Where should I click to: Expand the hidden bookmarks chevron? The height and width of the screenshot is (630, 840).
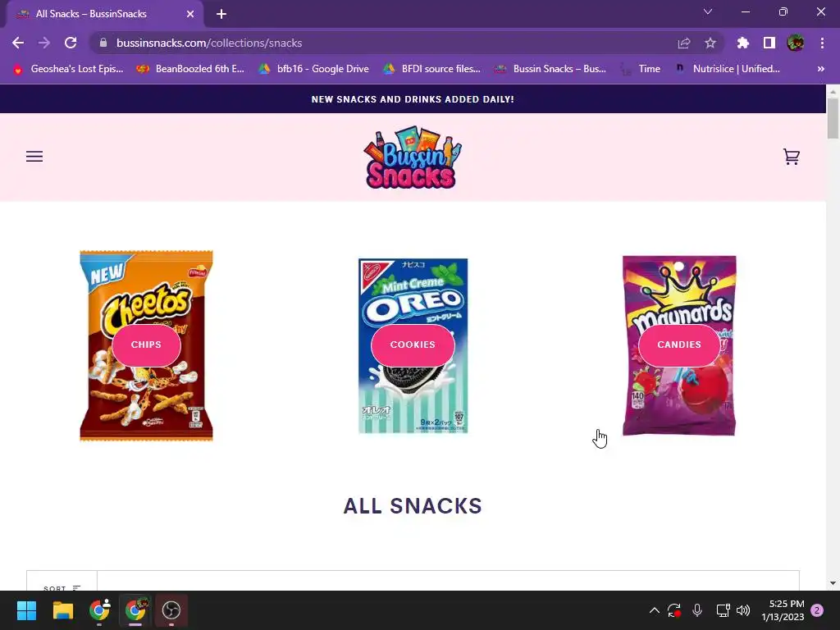tap(820, 69)
